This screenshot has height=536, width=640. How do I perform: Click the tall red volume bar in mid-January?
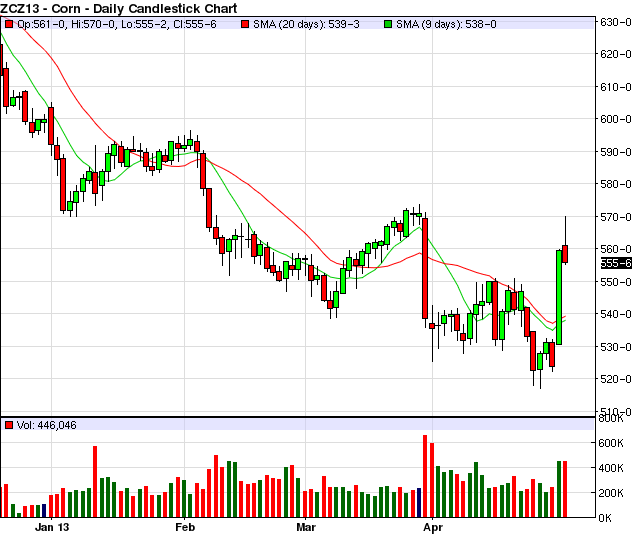point(95,482)
